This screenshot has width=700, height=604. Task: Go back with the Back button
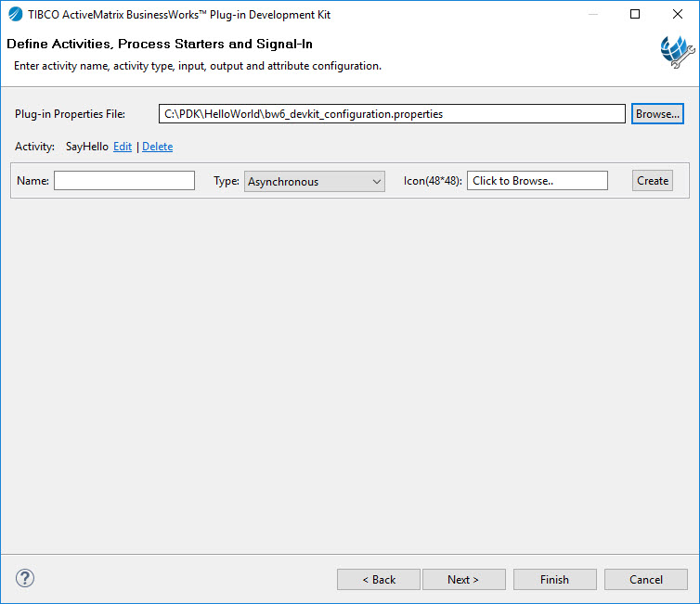pyautogui.click(x=379, y=580)
